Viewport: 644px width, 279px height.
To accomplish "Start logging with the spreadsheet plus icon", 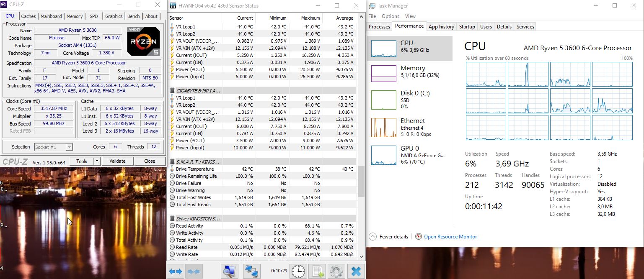I will (318, 271).
